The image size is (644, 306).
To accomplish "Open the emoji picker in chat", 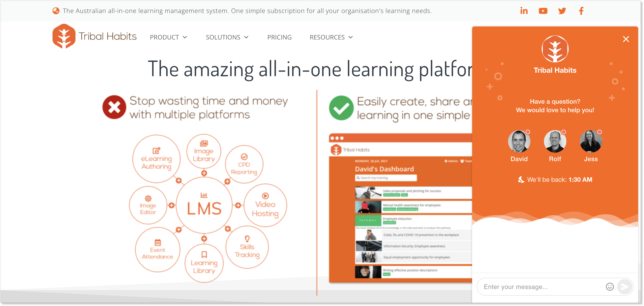I will coord(609,286).
